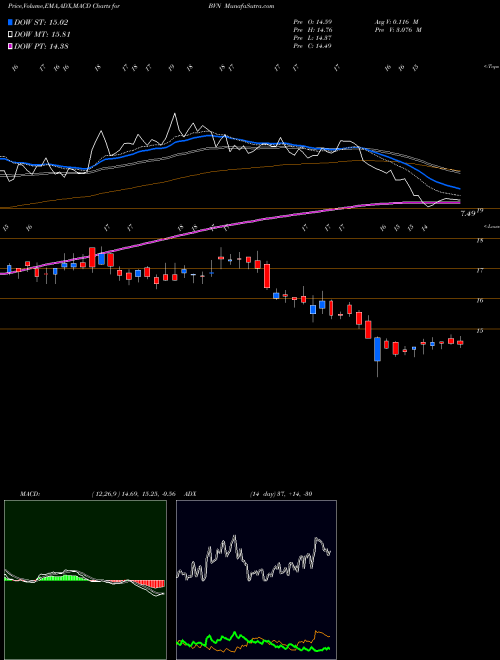This screenshot has height=660, width=500.
Task: Click the large blue candle with the lowest wick
Action: (378, 349)
